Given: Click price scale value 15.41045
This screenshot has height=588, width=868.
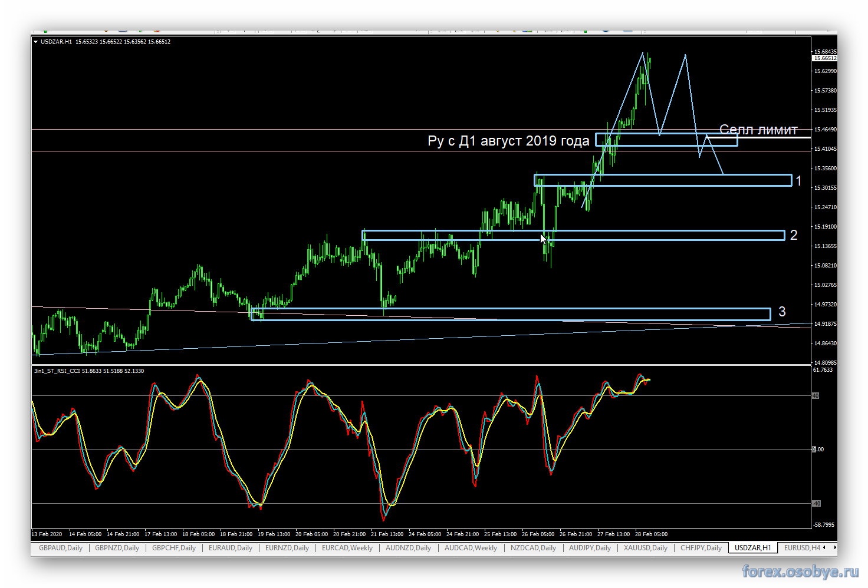Looking at the screenshot, I should [x=825, y=149].
